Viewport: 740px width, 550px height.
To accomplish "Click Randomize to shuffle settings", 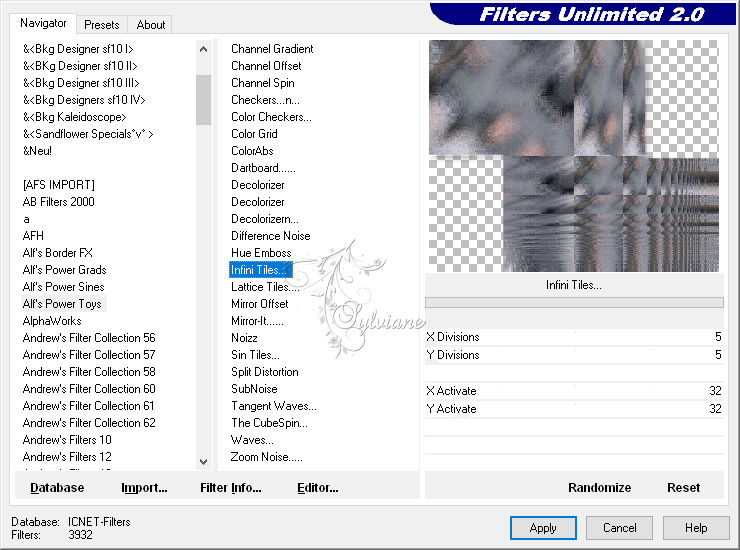I will 599,488.
